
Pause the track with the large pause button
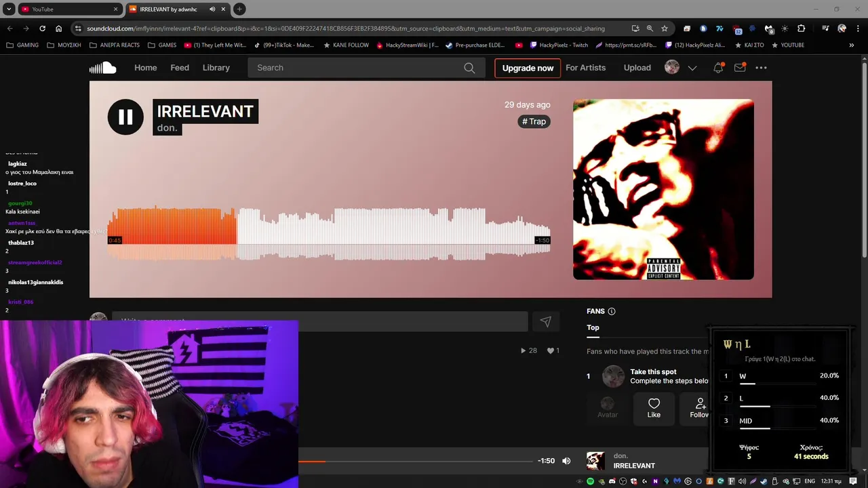125,117
